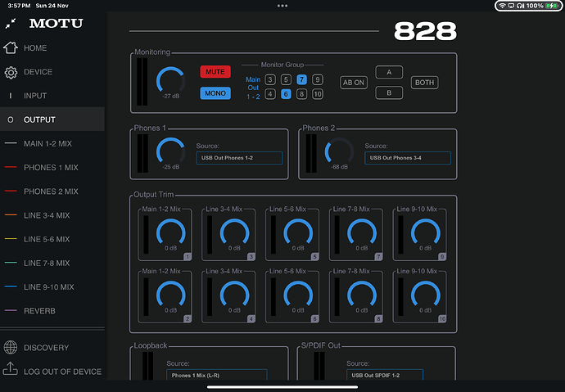Open PHONES 1 MIX
565x392 pixels.
[x=52, y=168]
